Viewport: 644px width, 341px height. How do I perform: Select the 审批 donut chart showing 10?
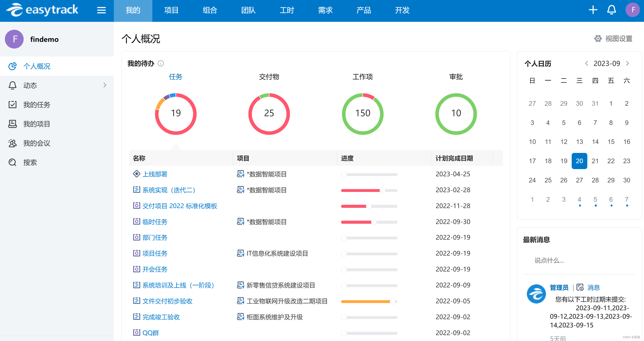pyautogui.click(x=456, y=114)
